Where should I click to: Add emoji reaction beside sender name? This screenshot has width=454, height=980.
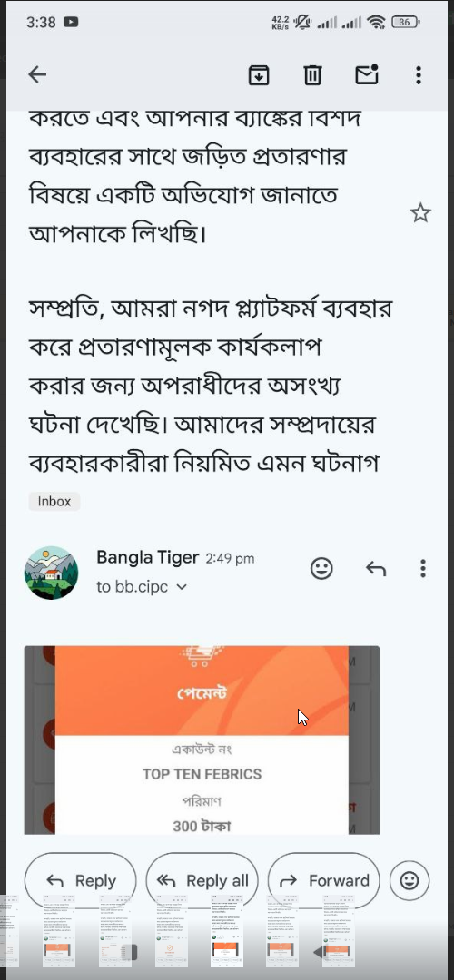[321, 568]
